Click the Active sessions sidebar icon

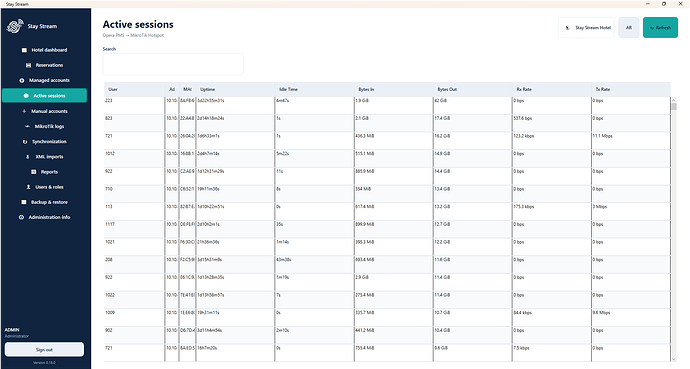click(x=26, y=95)
